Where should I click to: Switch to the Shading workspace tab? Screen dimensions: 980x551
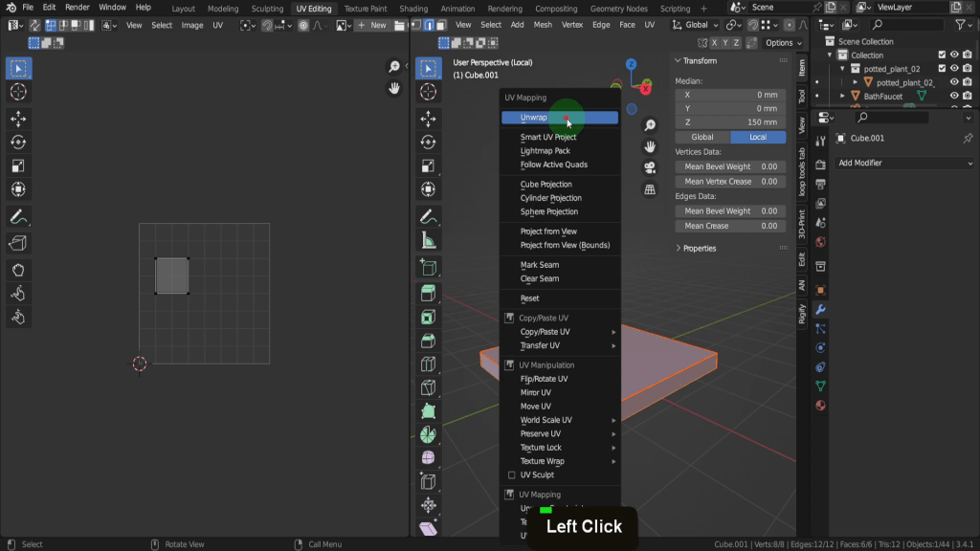(x=413, y=9)
